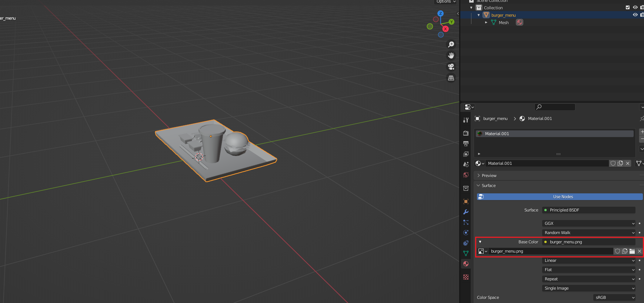Open the Object Constraints tab
644x303 pixels.
(466, 243)
